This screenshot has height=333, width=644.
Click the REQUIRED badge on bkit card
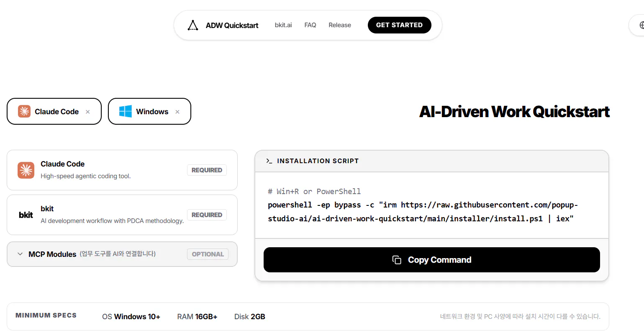click(x=207, y=215)
